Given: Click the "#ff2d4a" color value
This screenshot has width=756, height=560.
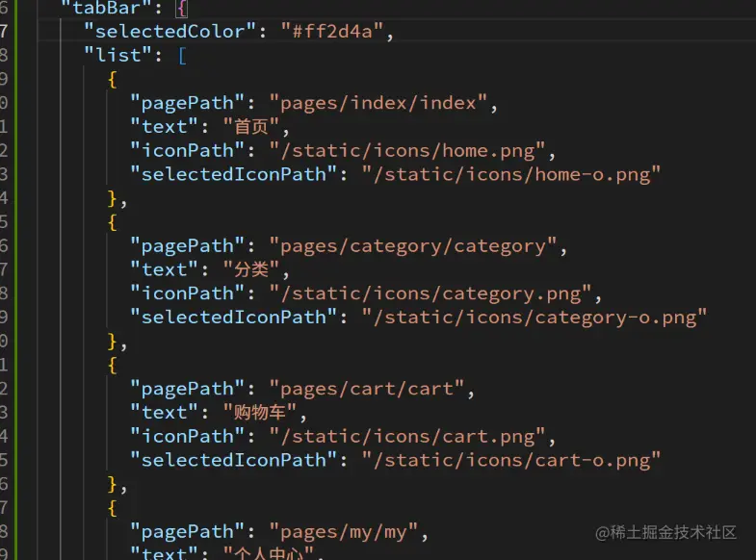Looking at the screenshot, I should coord(331,32).
